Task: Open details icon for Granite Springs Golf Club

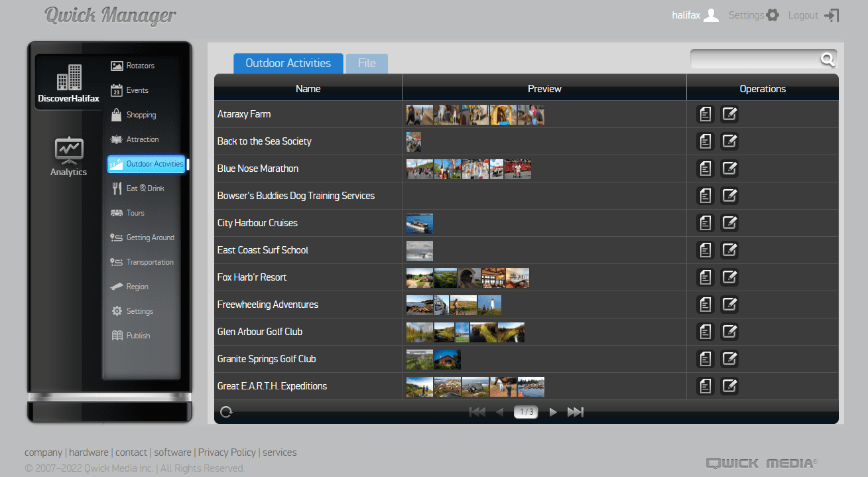Action: click(x=706, y=359)
